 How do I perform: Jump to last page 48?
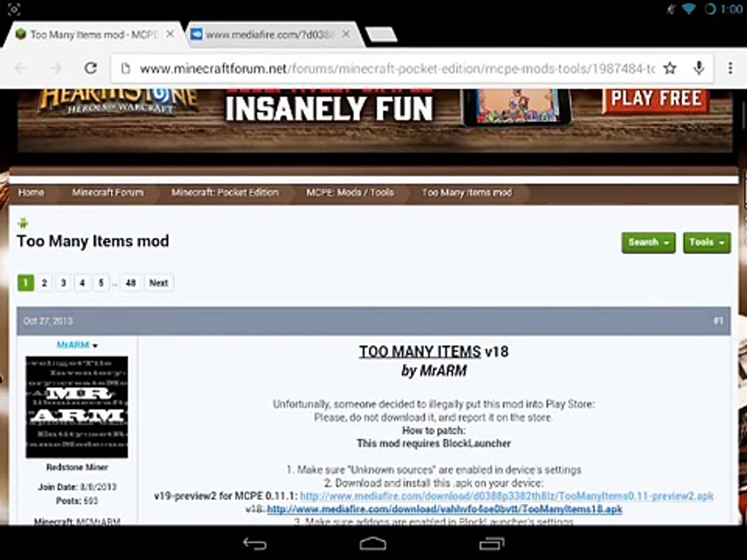(130, 283)
